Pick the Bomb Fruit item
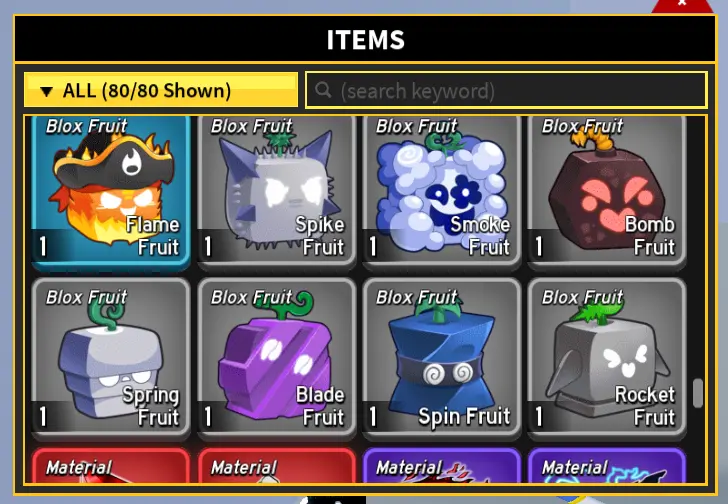The width and height of the screenshot is (728, 504). [x=607, y=193]
